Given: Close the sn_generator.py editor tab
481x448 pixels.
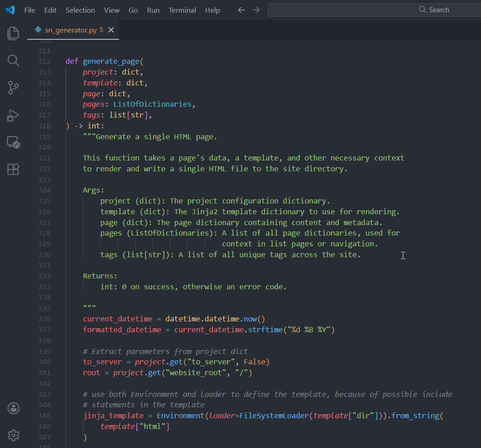Looking at the screenshot, I should (111, 30).
